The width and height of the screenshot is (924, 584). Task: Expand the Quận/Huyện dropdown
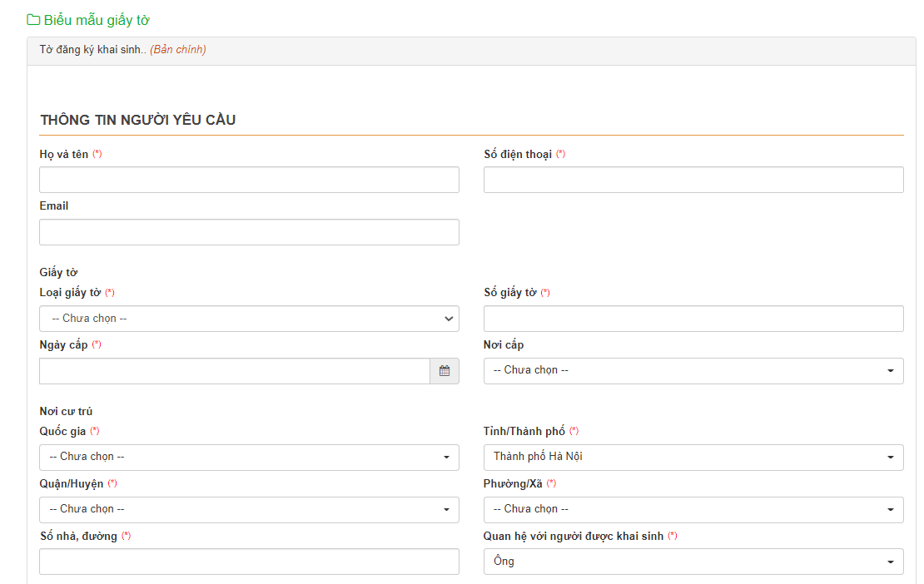pyautogui.click(x=248, y=510)
